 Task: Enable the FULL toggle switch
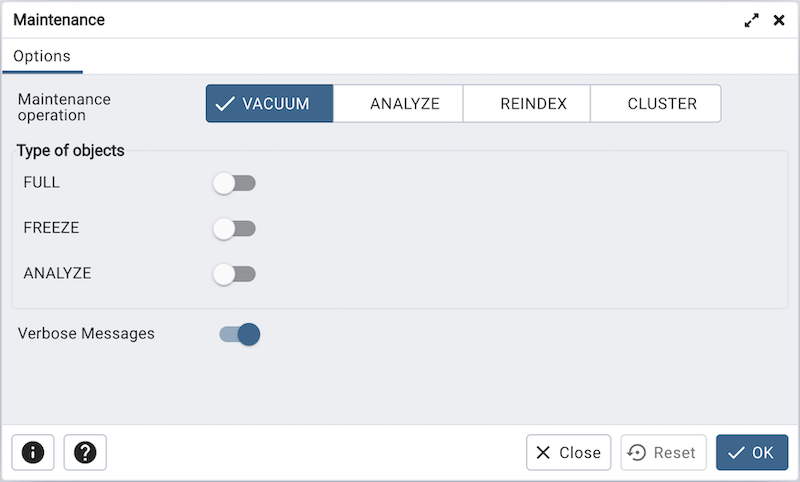click(235, 183)
